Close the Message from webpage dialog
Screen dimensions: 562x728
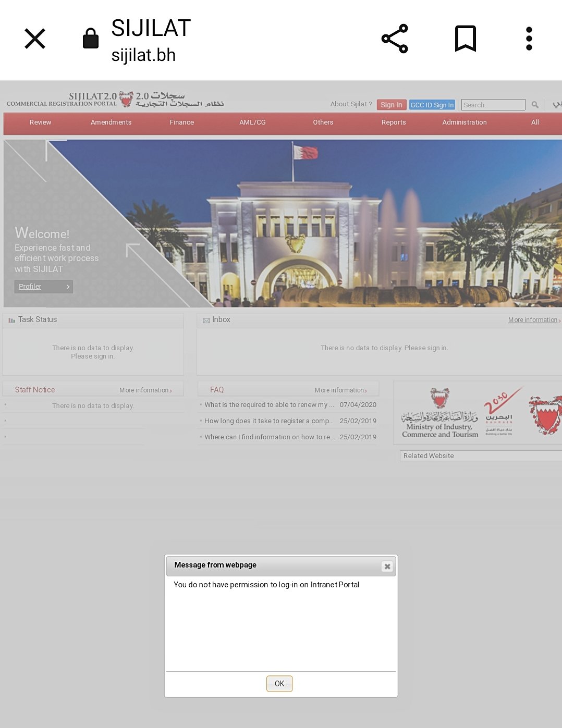pos(387,566)
